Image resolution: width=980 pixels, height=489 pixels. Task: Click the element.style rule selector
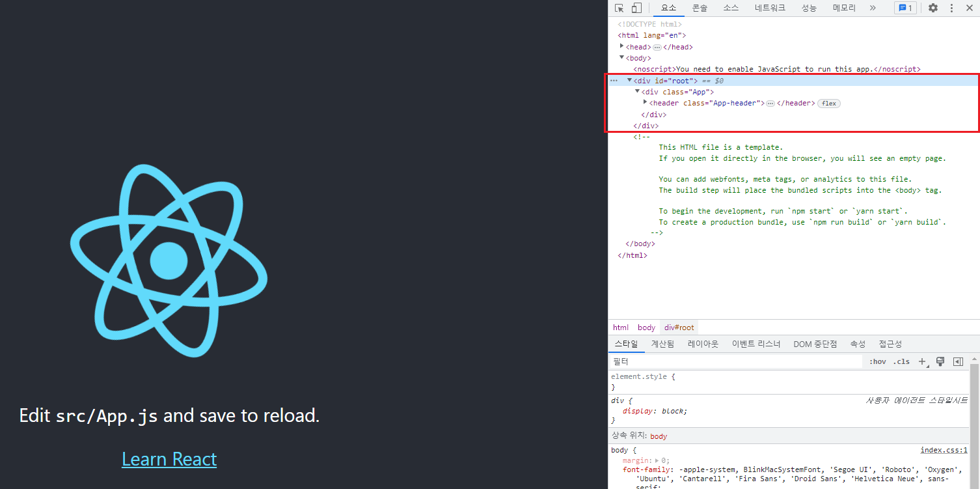[640, 376]
